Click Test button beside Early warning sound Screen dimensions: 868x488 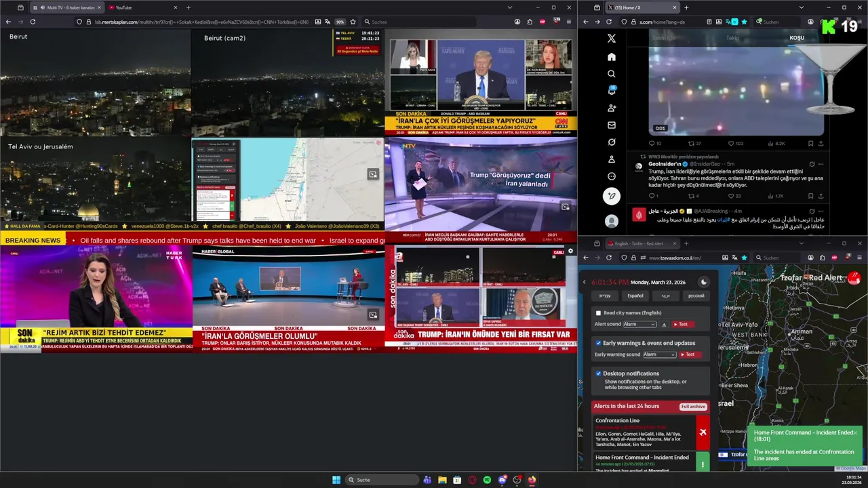coord(690,354)
